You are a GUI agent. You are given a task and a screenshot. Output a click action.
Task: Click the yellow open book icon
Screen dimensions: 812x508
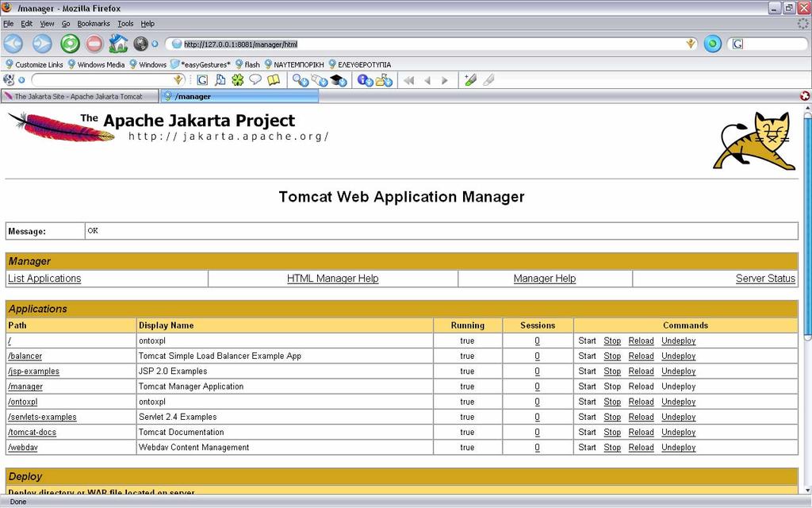coord(274,80)
